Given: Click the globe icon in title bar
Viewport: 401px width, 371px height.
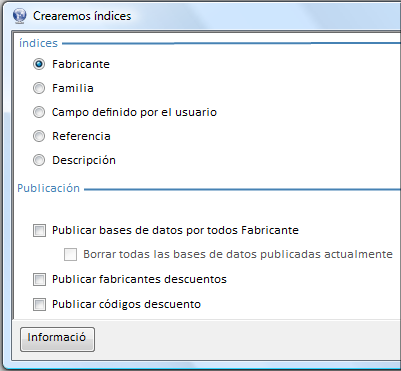Looking at the screenshot, I should coord(19,15).
